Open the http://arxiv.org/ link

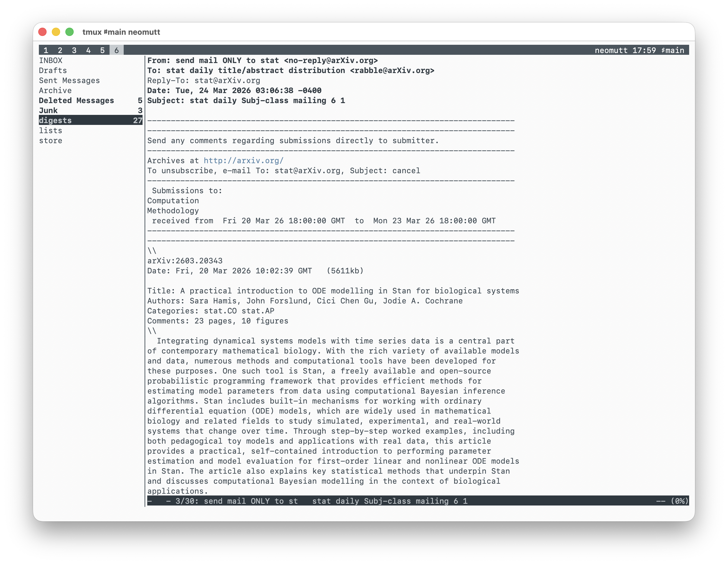tap(243, 160)
